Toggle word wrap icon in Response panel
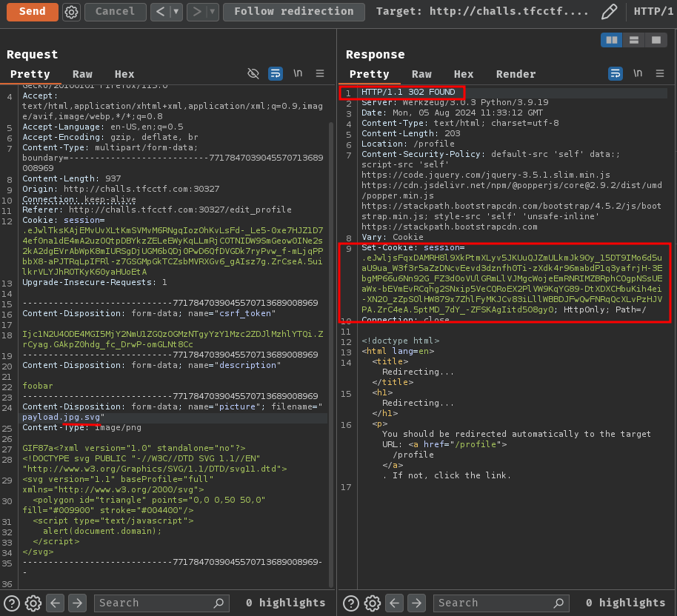The image size is (677, 616). (x=616, y=74)
